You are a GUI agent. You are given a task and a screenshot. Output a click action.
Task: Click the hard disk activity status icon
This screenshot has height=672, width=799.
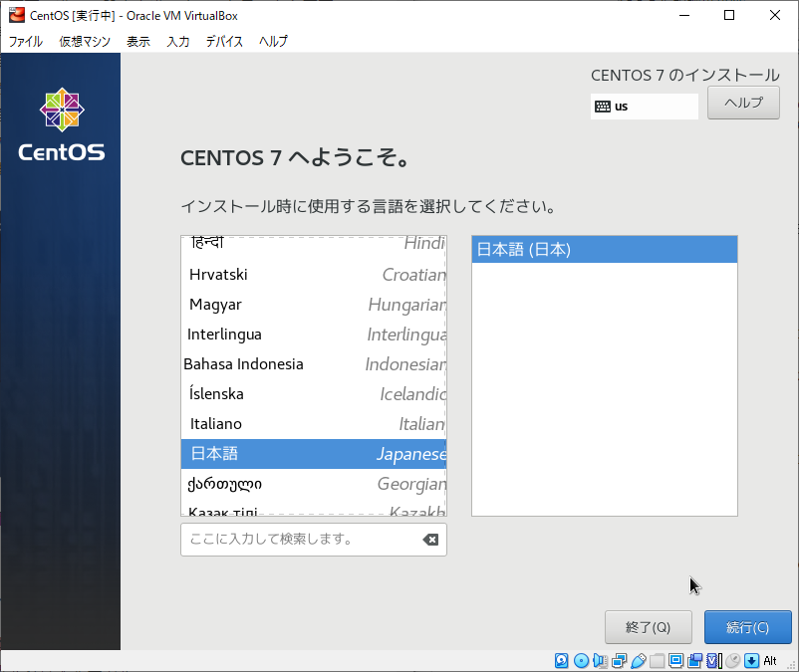pos(561,660)
